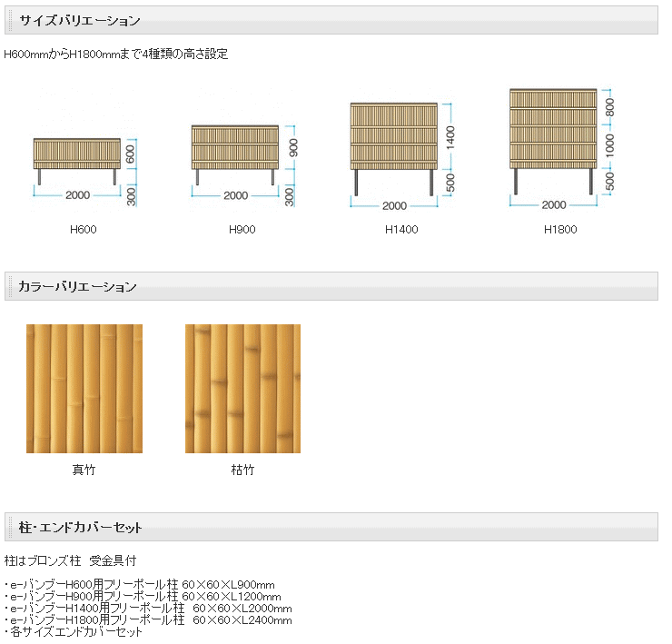Click the H600 fence size diagram

point(84,172)
